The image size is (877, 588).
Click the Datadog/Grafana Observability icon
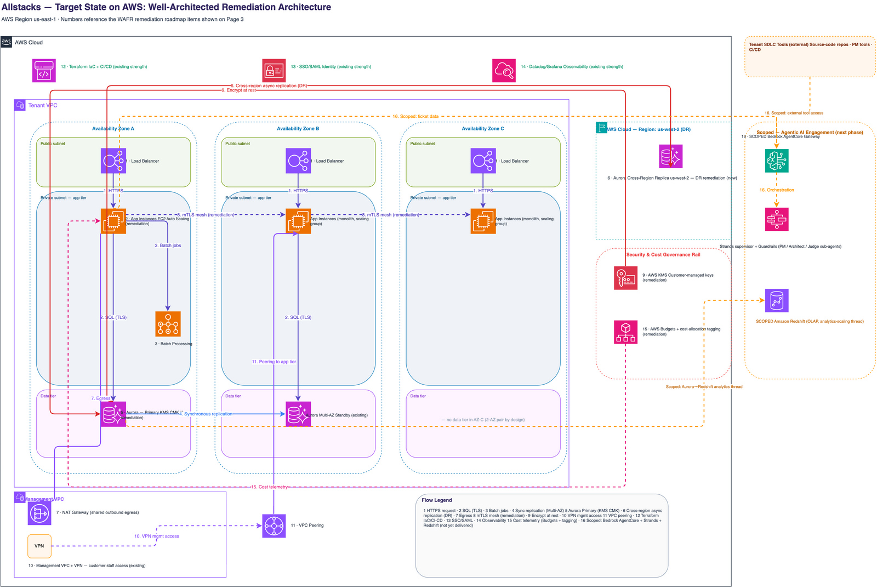(504, 71)
